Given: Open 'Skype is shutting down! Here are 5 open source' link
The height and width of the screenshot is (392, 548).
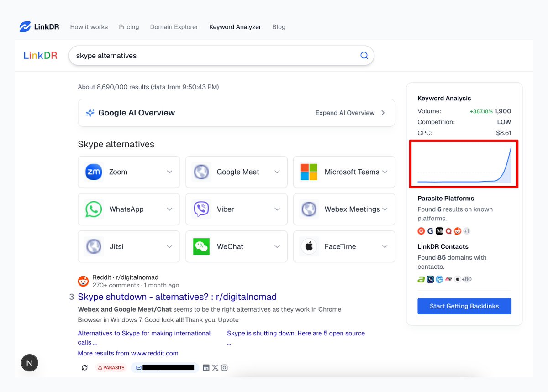Looking at the screenshot, I should coord(296,338).
